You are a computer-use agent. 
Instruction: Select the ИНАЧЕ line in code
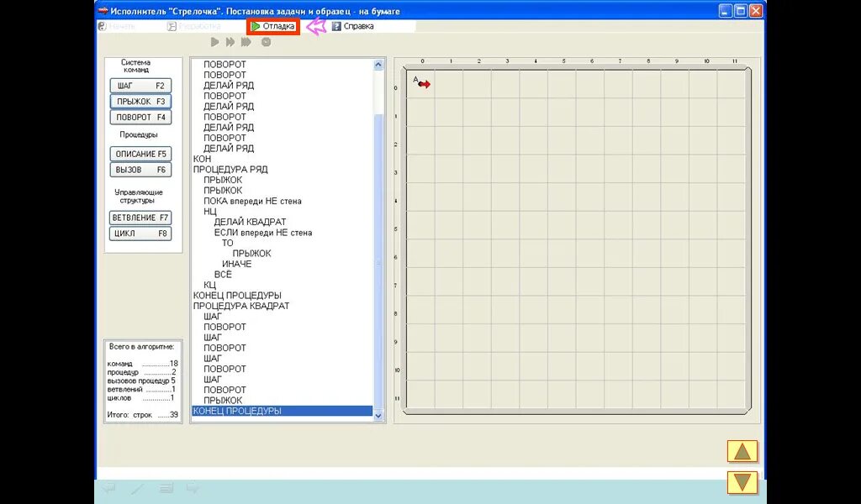236,264
